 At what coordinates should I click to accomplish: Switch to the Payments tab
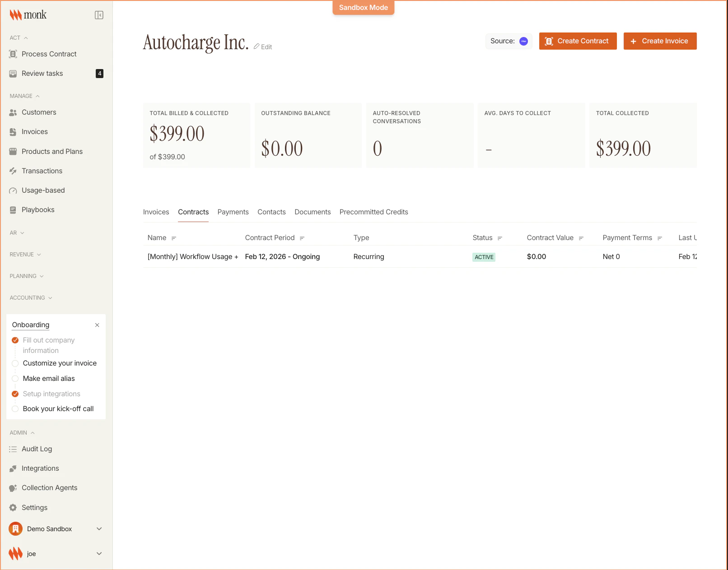click(233, 212)
